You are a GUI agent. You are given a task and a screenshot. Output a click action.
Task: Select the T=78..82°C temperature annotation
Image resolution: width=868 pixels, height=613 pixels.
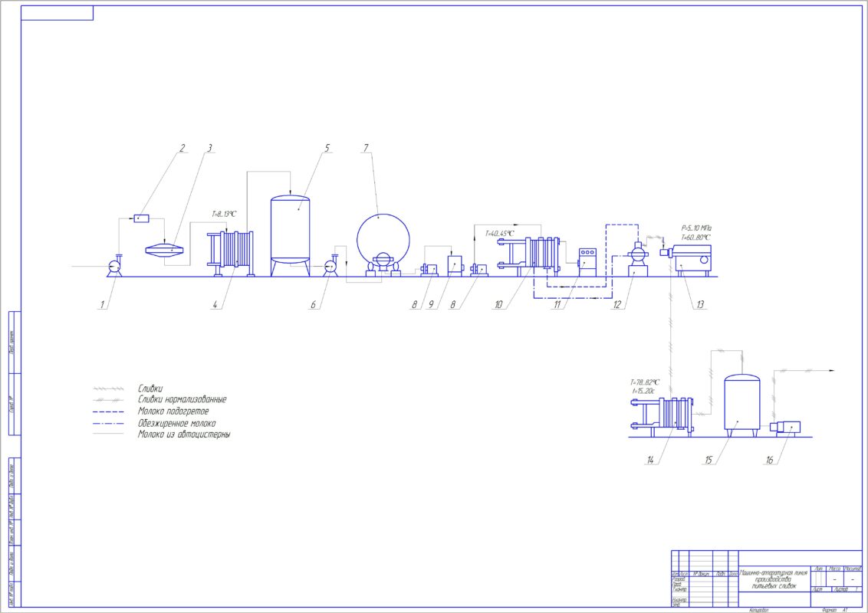click(x=645, y=382)
